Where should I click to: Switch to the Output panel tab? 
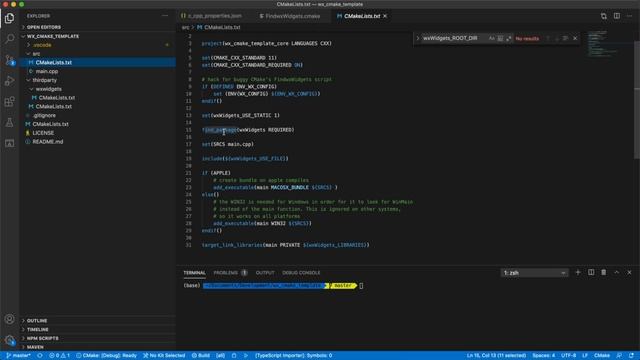[x=265, y=273]
